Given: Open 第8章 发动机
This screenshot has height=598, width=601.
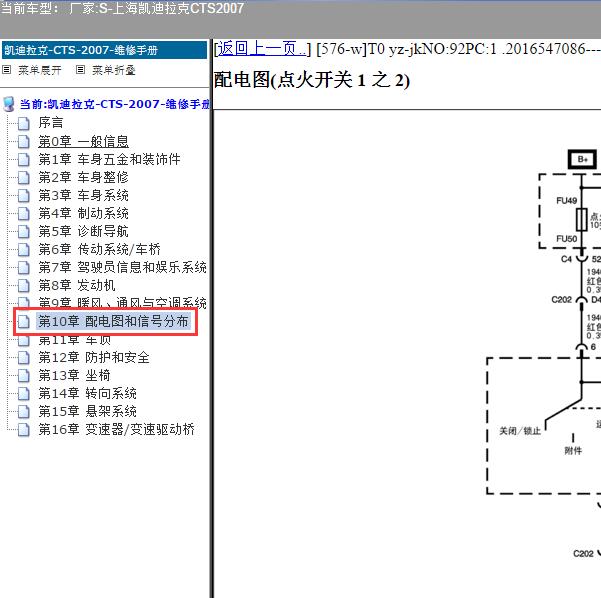Looking at the screenshot, I should [x=77, y=285].
